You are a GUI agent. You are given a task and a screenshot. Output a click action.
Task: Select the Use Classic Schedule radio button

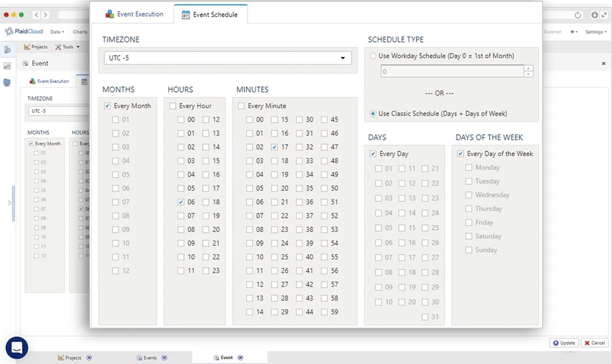[x=373, y=114]
